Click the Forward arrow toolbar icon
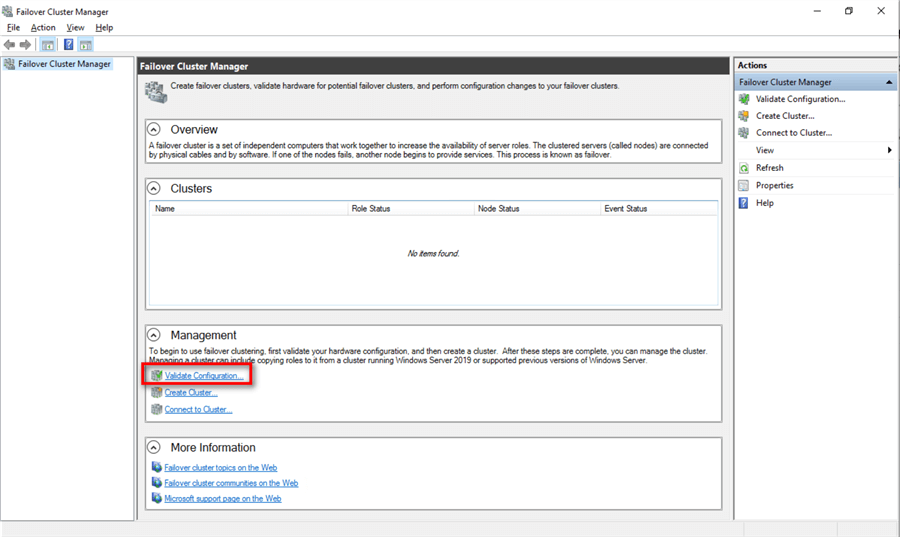 (25, 45)
